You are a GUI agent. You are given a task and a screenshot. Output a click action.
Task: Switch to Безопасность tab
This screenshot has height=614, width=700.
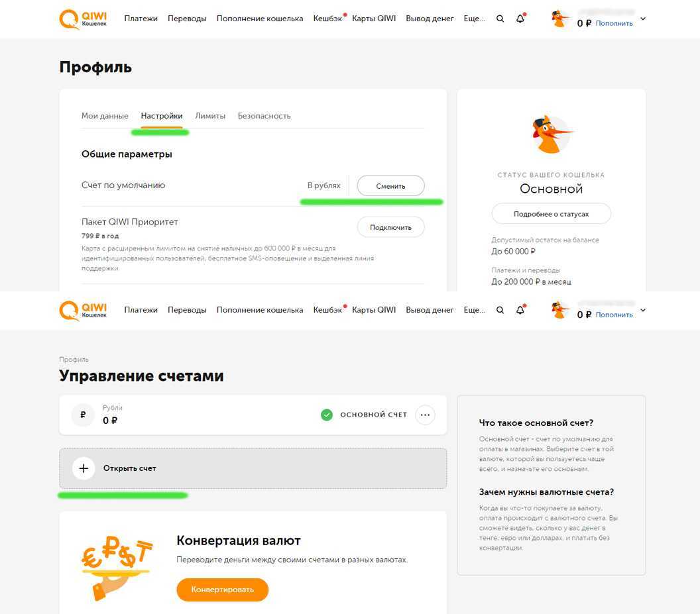[264, 116]
